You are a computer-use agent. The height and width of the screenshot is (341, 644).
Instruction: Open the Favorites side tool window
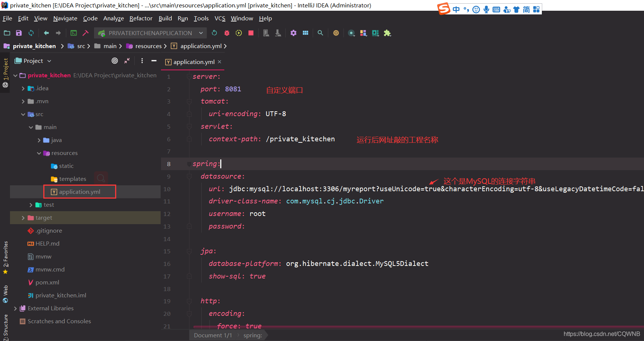coord(5,257)
